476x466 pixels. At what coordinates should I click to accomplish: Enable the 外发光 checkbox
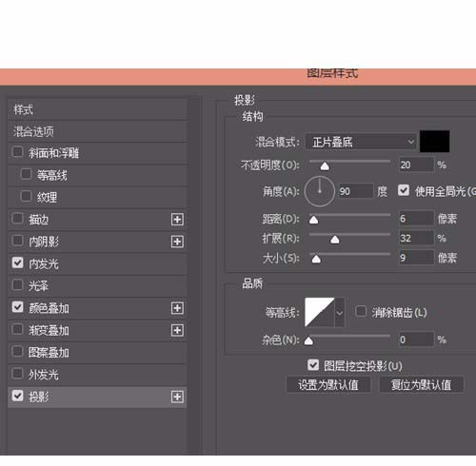17,374
